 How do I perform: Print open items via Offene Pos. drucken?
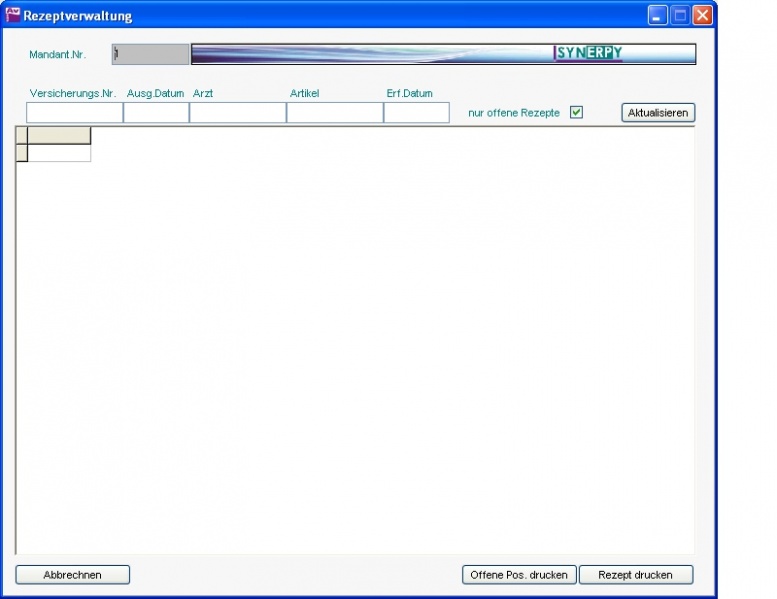(x=518, y=575)
